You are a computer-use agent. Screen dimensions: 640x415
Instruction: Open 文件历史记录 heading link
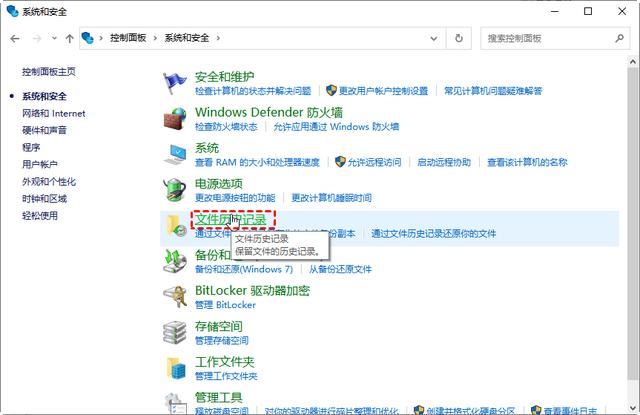(231, 219)
